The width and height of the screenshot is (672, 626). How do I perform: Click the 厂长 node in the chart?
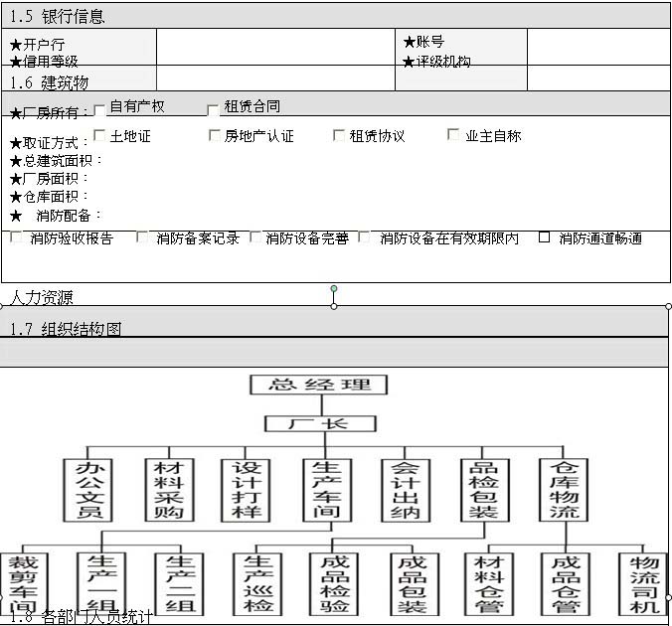tap(320, 423)
